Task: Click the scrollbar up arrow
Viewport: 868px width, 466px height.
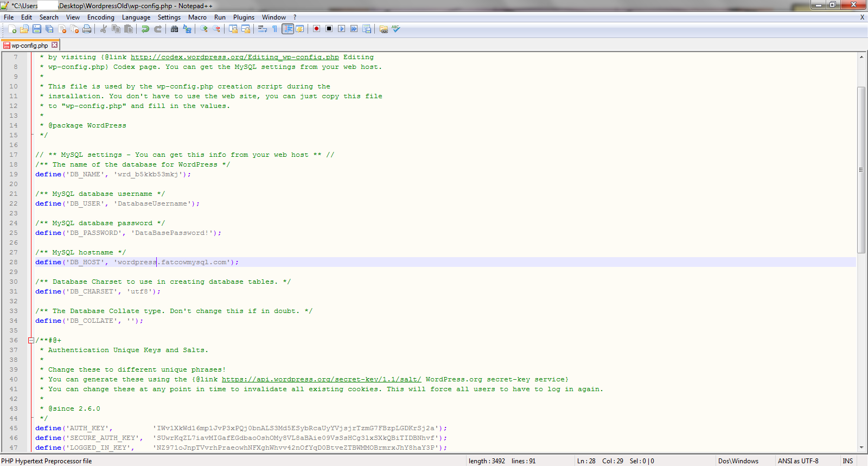Action: click(x=861, y=56)
